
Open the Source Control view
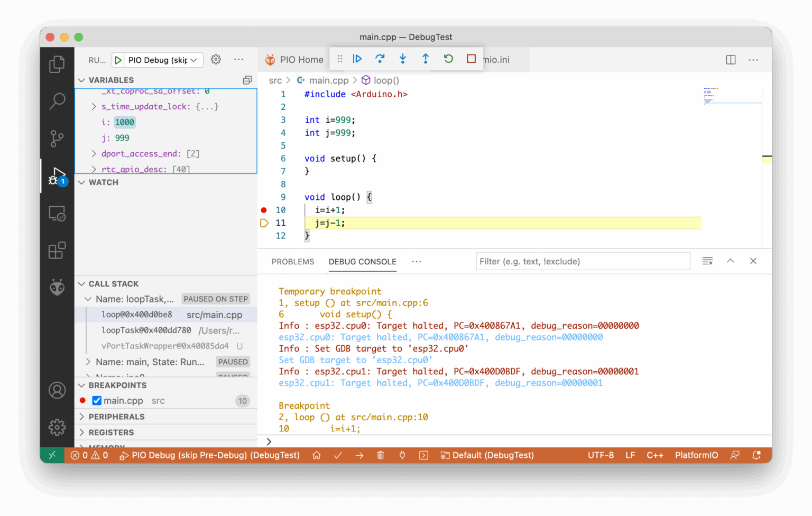(57, 139)
